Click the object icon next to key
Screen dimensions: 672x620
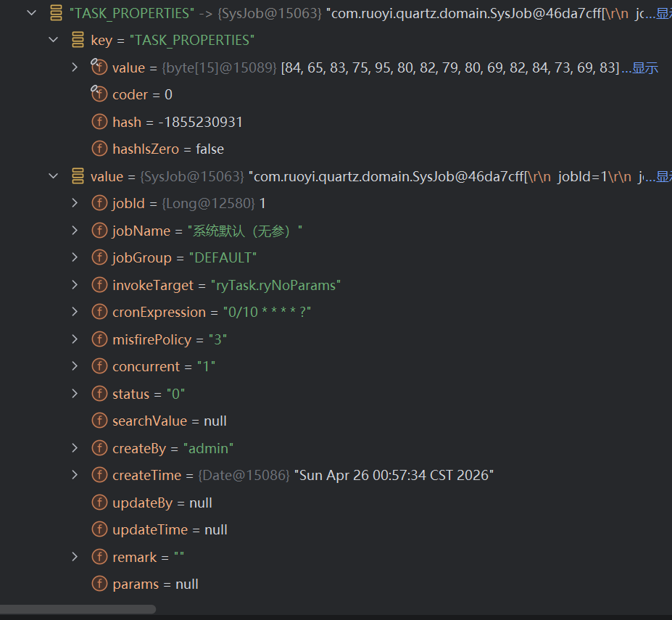[x=78, y=40]
